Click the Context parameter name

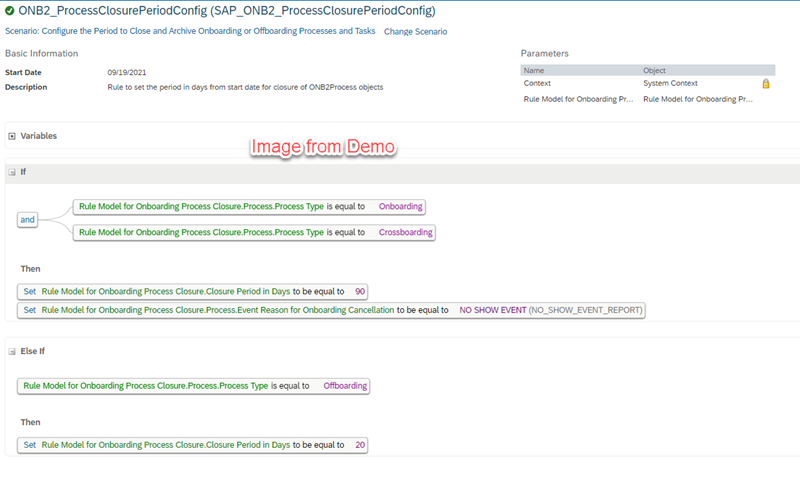(x=537, y=83)
